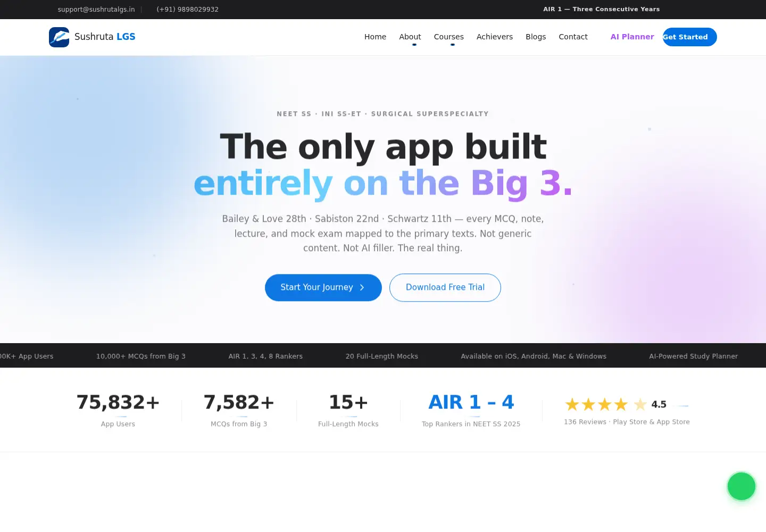
Task: Click the support@sushrutalgs.in email link
Action: (96, 10)
